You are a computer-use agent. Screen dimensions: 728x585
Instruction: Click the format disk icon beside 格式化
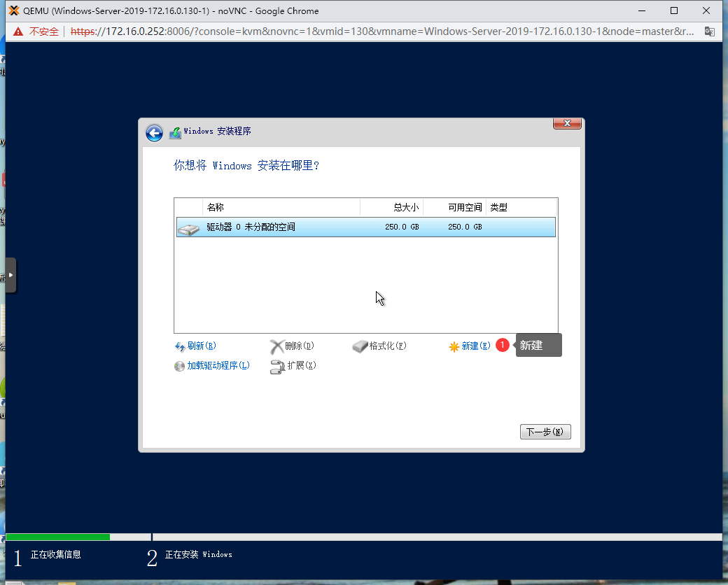[x=360, y=346]
